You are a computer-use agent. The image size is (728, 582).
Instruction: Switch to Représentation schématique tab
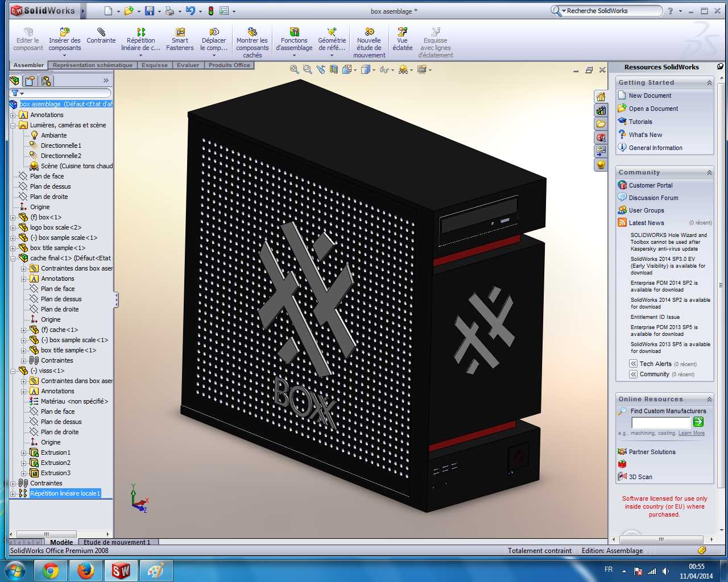tap(93, 65)
